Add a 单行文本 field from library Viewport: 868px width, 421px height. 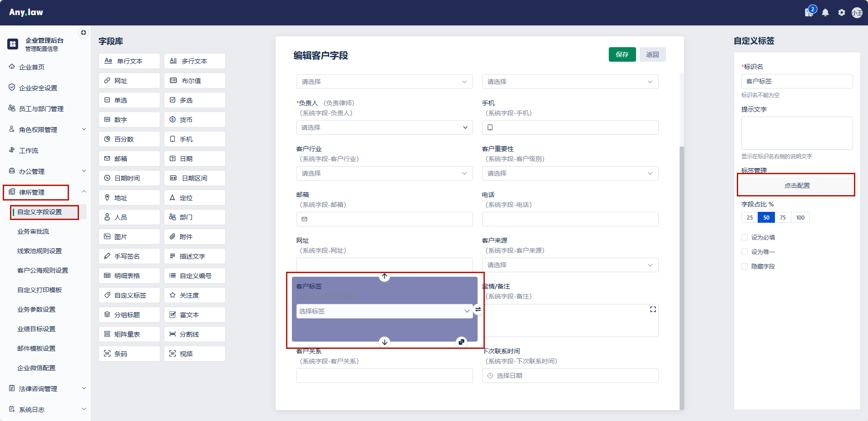point(129,61)
